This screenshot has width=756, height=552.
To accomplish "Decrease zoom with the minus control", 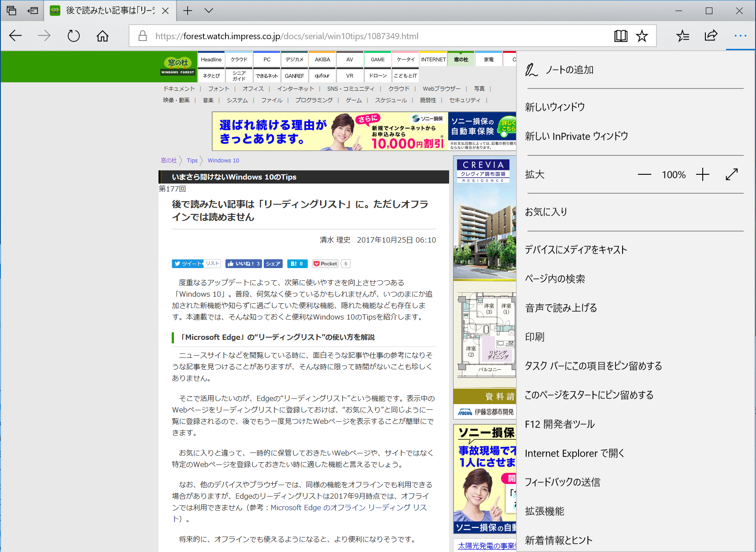I will tap(644, 174).
